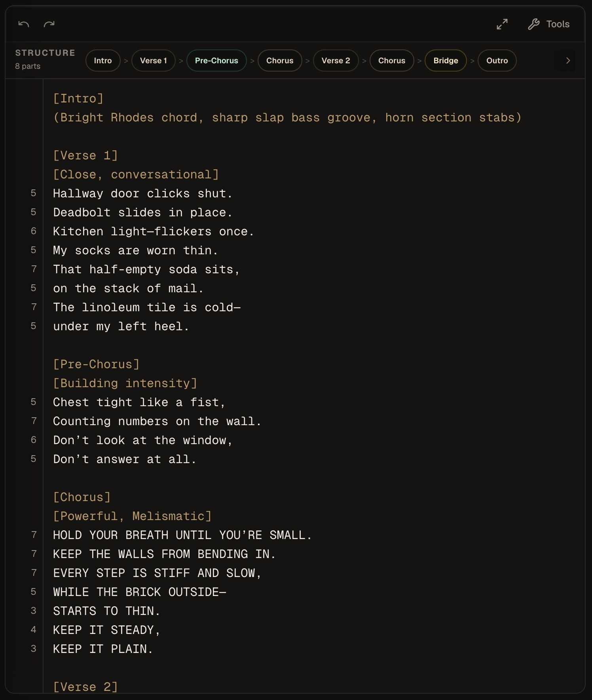The width and height of the screenshot is (592, 700).
Task: Click the [Chorus] section tag in lyrics
Action: point(82,497)
